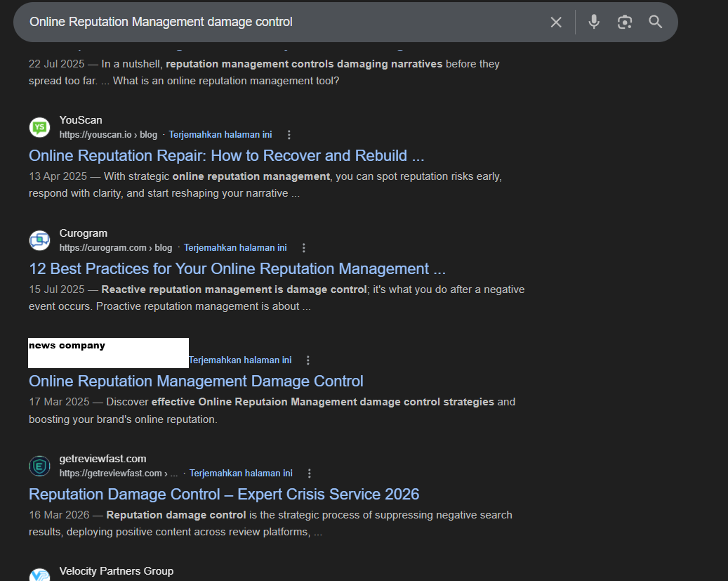Screen dimensions: 728x581
Task: Open search by image camera icon
Action: [625, 22]
